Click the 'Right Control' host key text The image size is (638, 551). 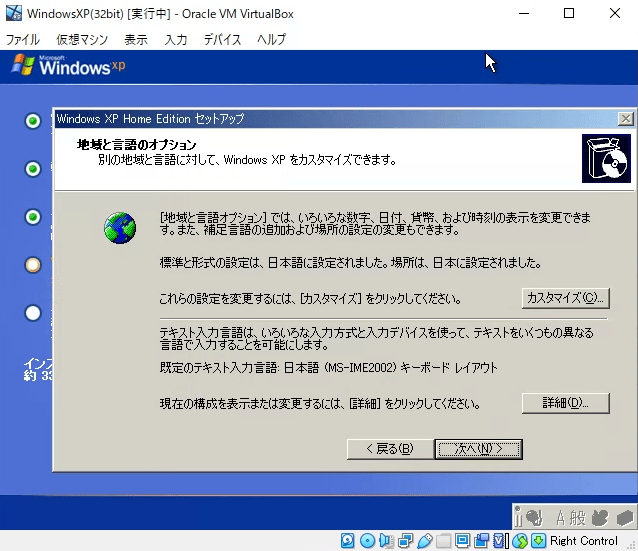(583, 540)
